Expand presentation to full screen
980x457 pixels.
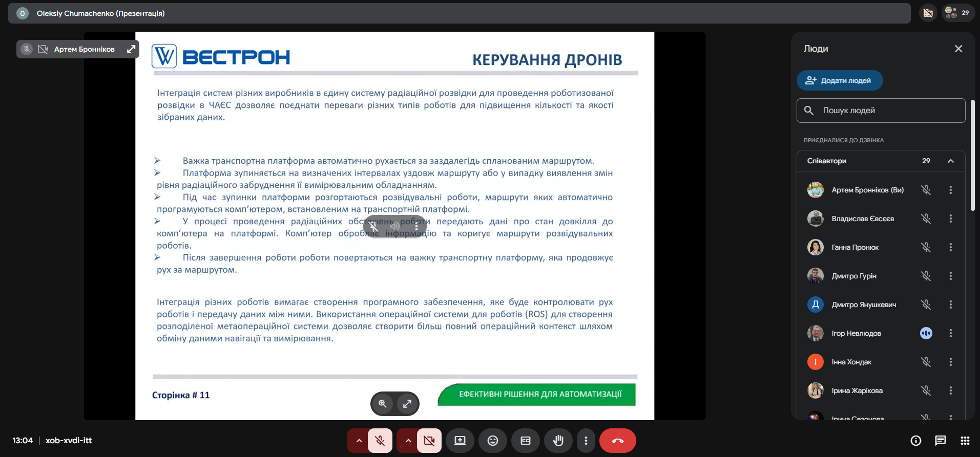(407, 404)
